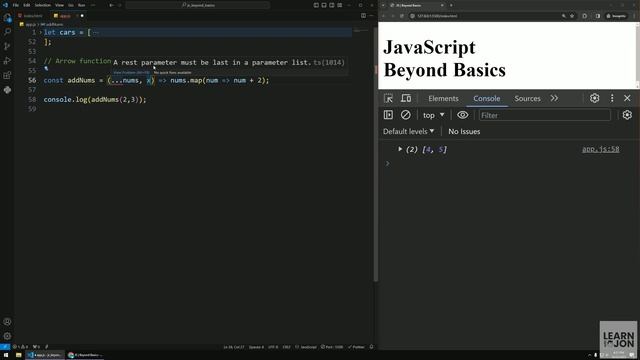Open the app.js:58 source link
The image size is (640, 360).
[600, 149]
